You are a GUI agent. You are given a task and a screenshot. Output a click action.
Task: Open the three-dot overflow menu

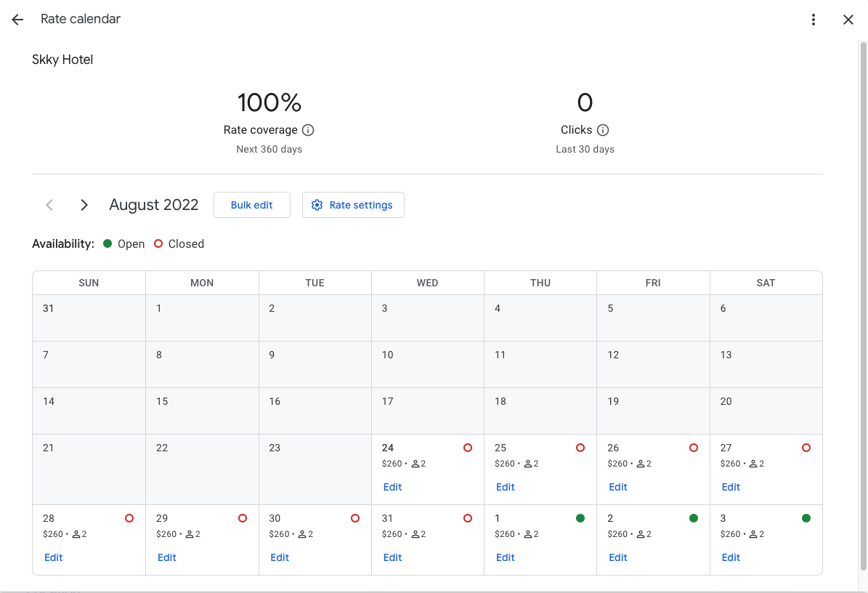[x=814, y=20]
